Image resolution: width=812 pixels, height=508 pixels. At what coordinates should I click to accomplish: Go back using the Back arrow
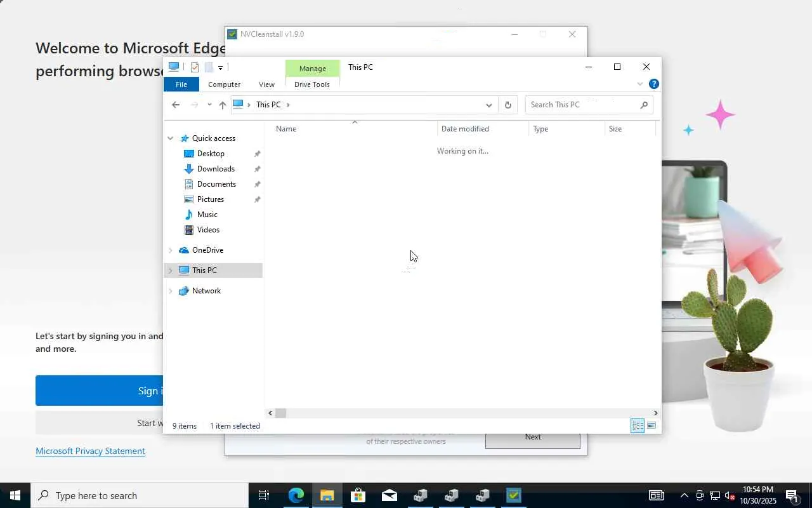(176, 105)
